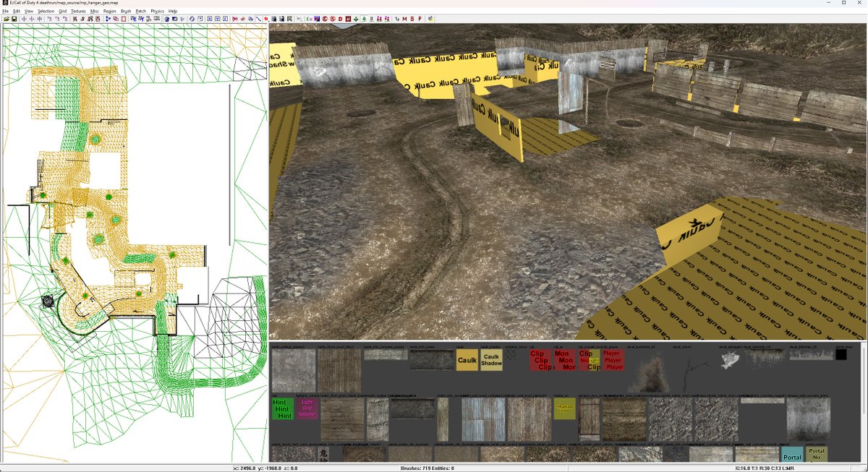
Task: Open the Edit menu
Action: [x=16, y=12]
